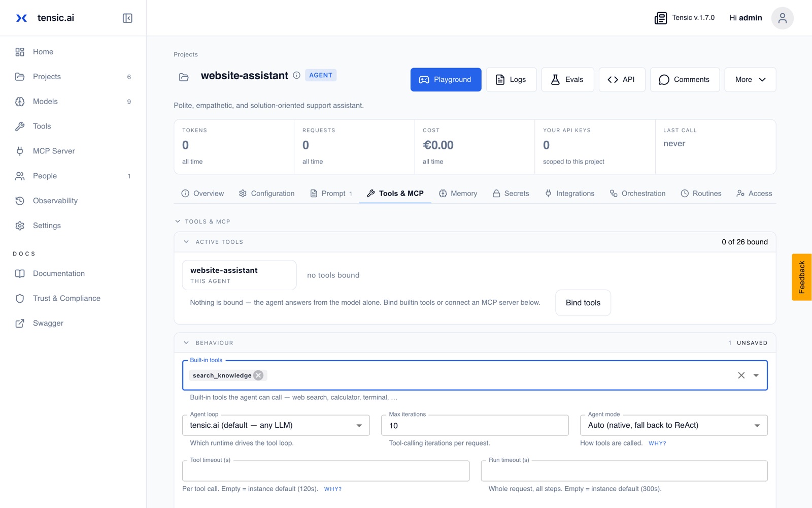
Task: Click the YOUR API KEYS stat card
Action: (595, 147)
